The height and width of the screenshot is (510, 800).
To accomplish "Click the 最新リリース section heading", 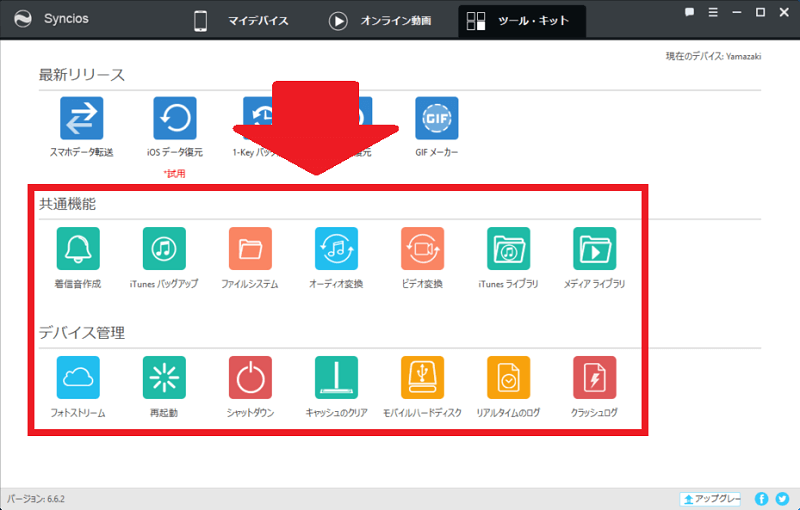I will pyautogui.click(x=82, y=75).
